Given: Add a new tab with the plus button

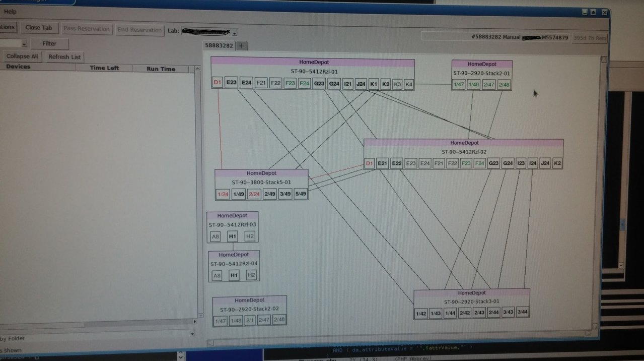Looking at the screenshot, I should coord(242,46).
